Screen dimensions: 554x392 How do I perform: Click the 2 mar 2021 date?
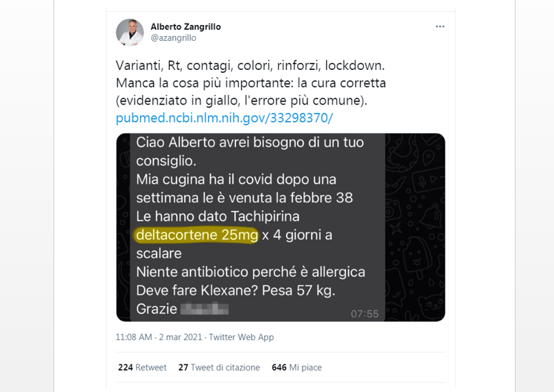coord(180,337)
